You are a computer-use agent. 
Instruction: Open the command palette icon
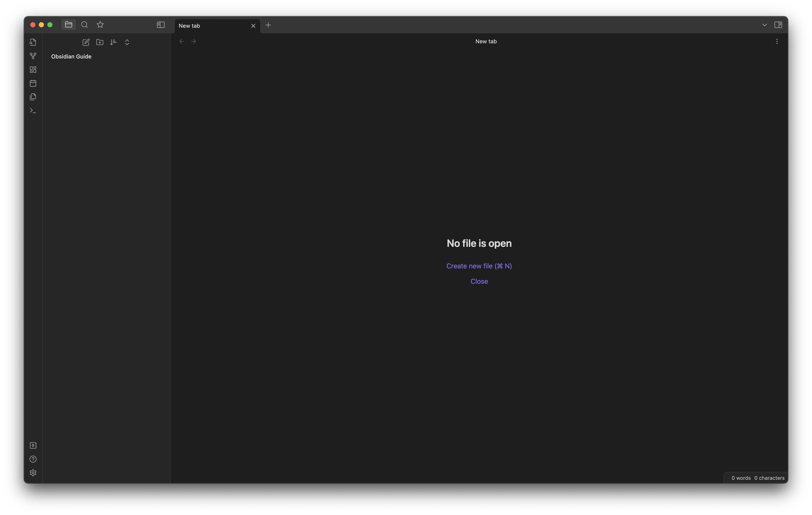coord(33,111)
